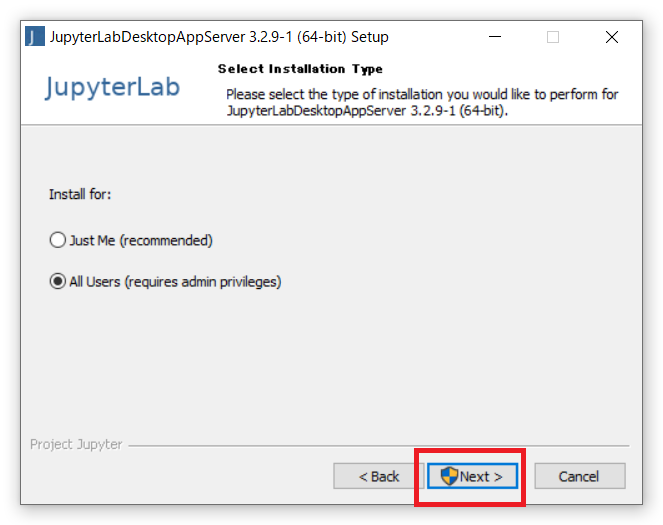Select the Just Me radio button
Image resolution: width=663 pixels, height=525 pixels.
58,241
